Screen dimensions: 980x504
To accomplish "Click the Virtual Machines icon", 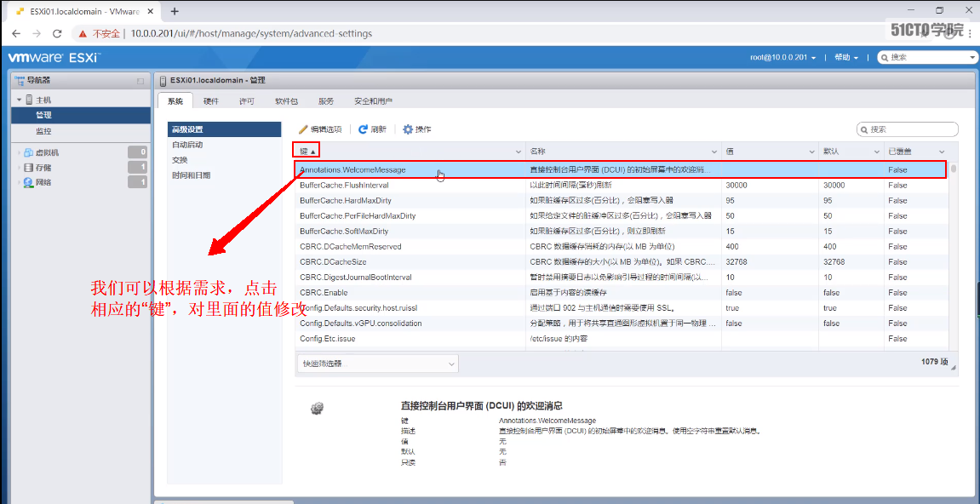I will click(x=29, y=152).
